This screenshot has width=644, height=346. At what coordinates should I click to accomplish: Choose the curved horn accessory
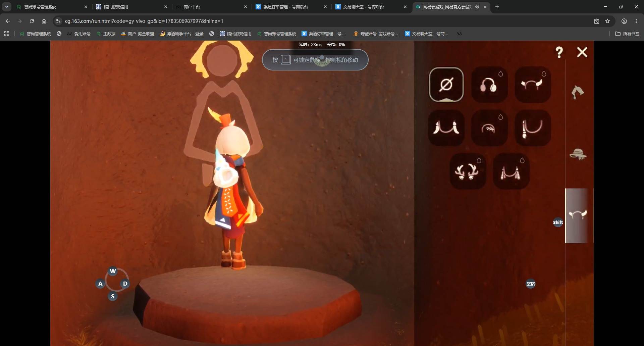pyautogui.click(x=533, y=85)
